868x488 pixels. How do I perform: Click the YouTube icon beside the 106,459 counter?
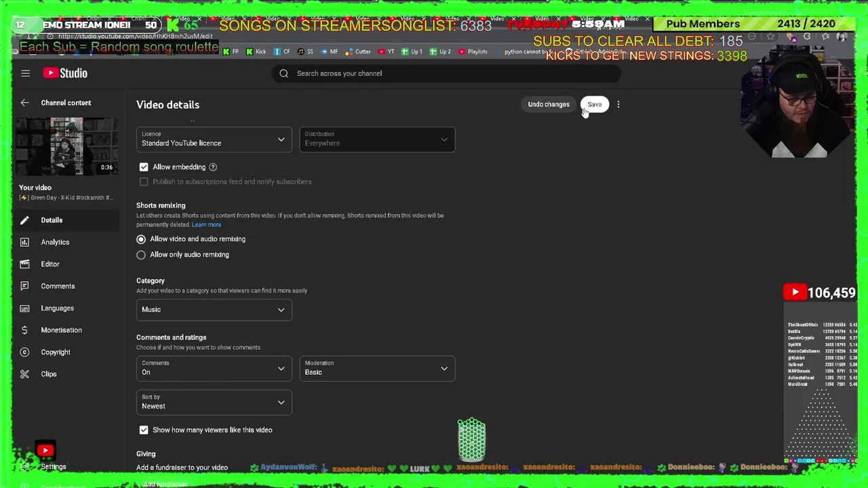[795, 293]
